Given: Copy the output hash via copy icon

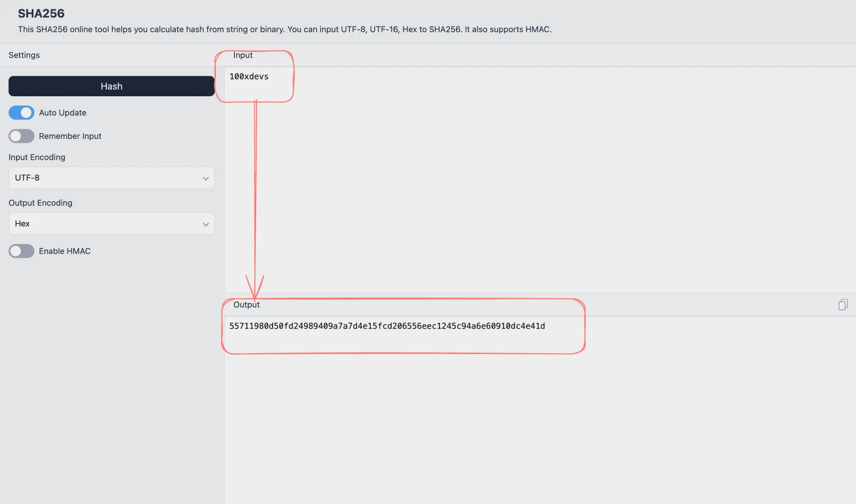Looking at the screenshot, I should [843, 304].
